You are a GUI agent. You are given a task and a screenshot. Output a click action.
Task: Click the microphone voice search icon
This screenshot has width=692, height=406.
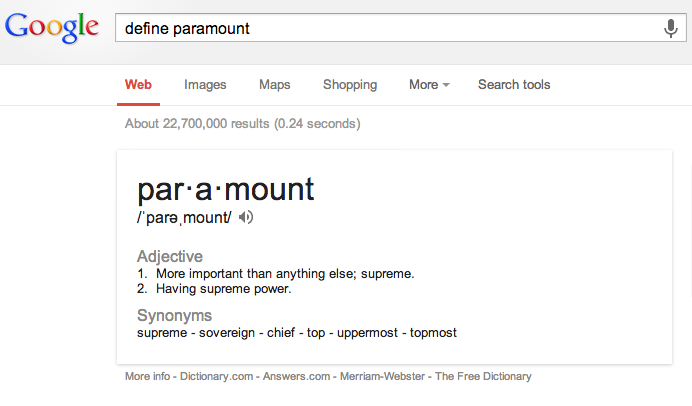[x=671, y=28]
